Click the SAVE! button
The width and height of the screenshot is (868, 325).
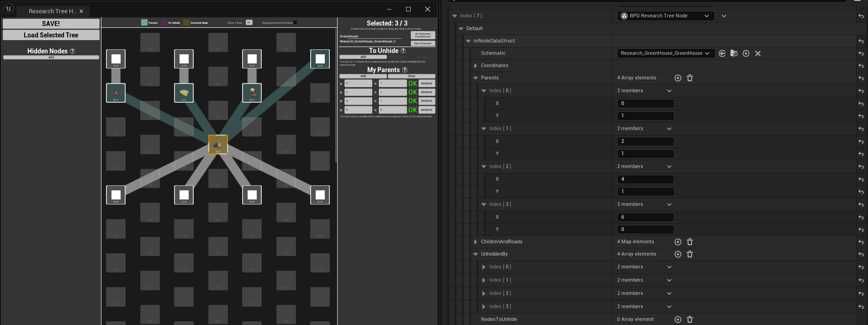51,24
